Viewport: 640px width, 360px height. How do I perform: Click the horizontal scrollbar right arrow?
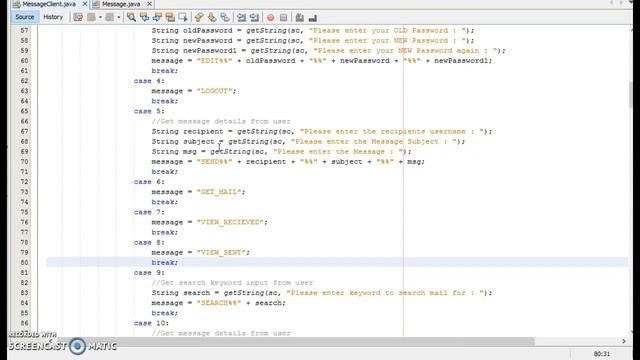[624, 341]
